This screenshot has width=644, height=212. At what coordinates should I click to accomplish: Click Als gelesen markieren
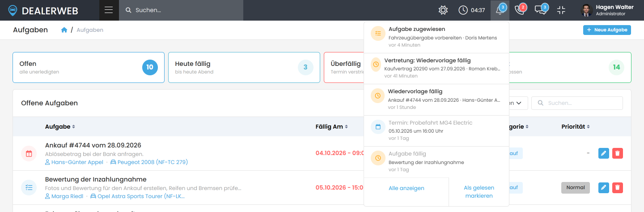point(479,192)
